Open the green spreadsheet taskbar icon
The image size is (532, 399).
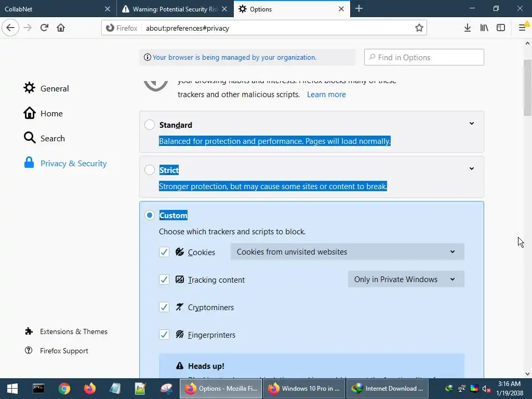(140, 389)
